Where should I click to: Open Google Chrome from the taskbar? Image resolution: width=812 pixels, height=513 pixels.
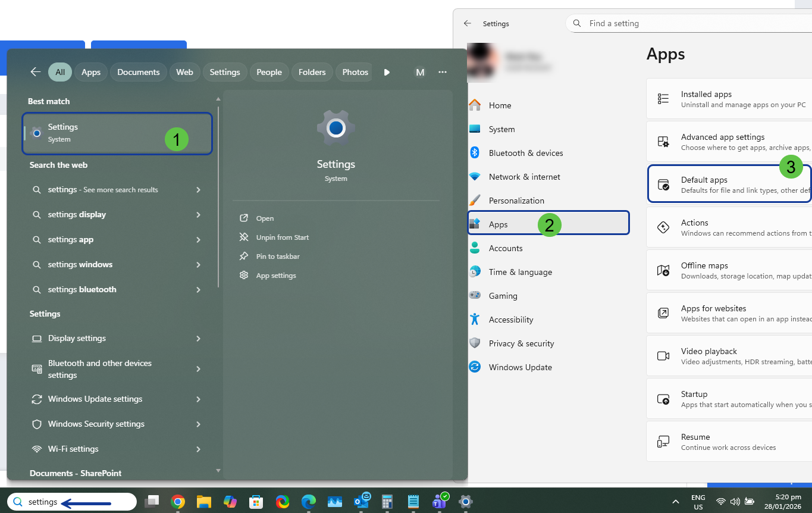(177, 502)
